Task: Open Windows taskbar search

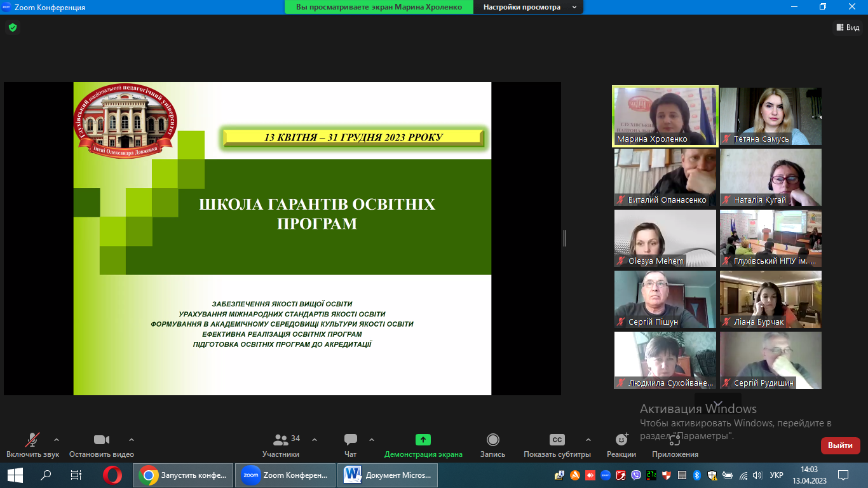Action: point(46,475)
